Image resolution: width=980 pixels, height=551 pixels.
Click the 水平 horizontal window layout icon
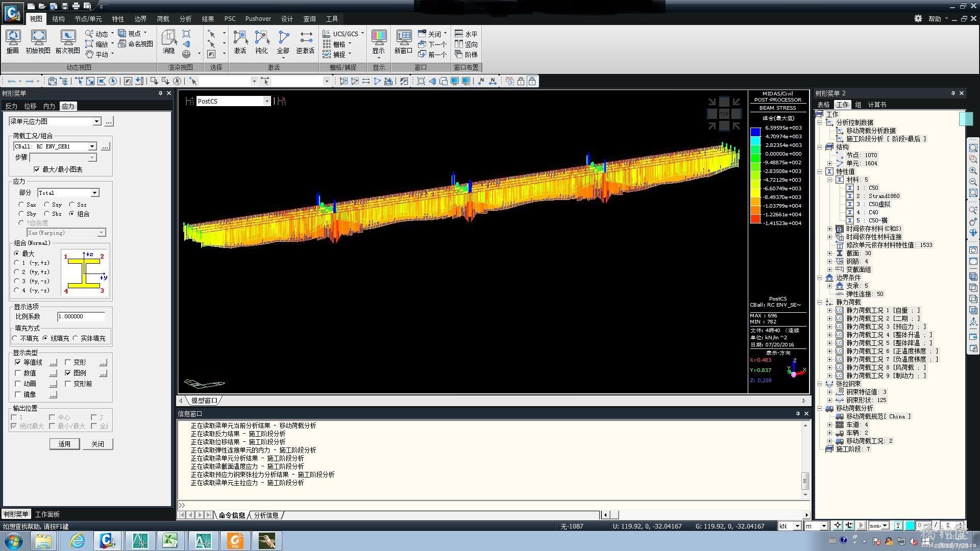pyautogui.click(x=466, y=34)
